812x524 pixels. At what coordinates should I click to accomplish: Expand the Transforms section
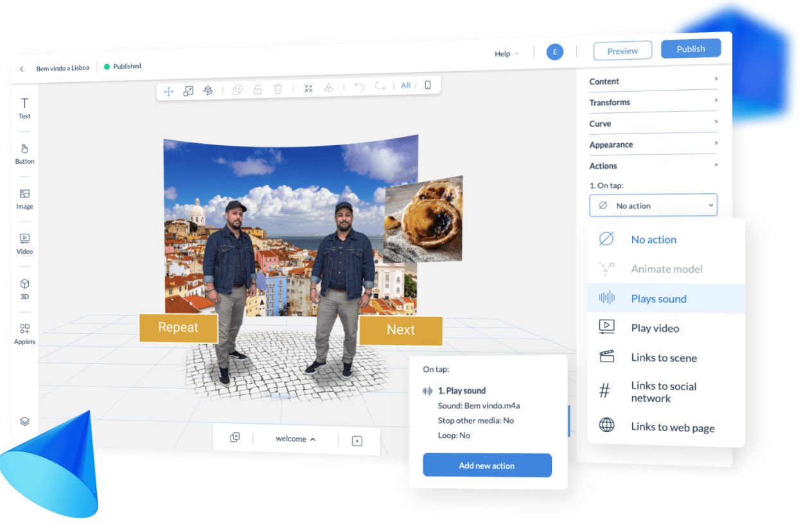coord(653,102)
